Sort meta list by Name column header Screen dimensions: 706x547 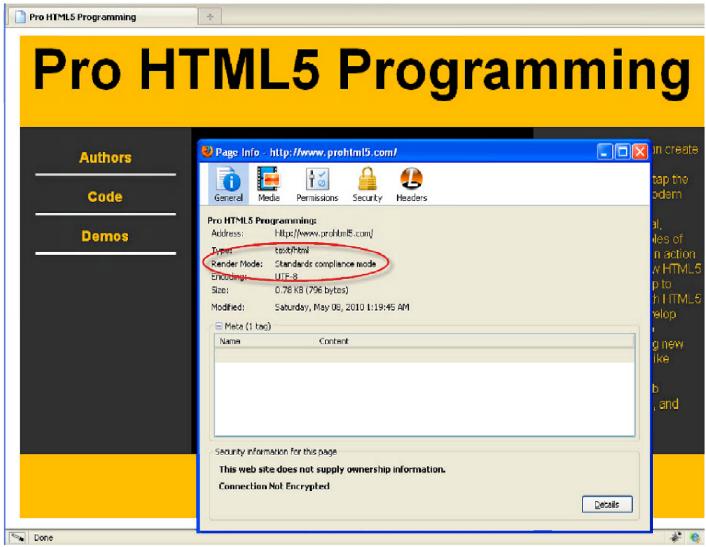[x=231, y=341]
